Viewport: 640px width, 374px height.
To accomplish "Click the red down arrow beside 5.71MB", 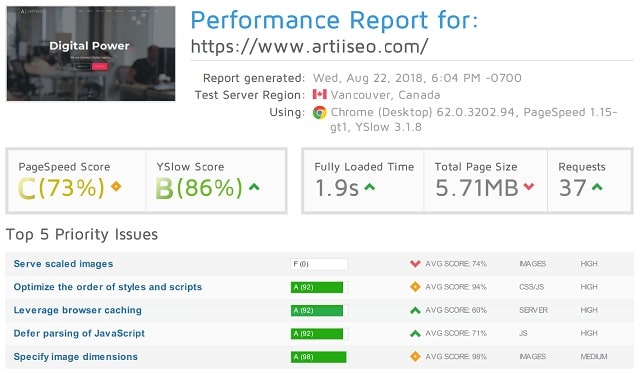I will (529, 187).
